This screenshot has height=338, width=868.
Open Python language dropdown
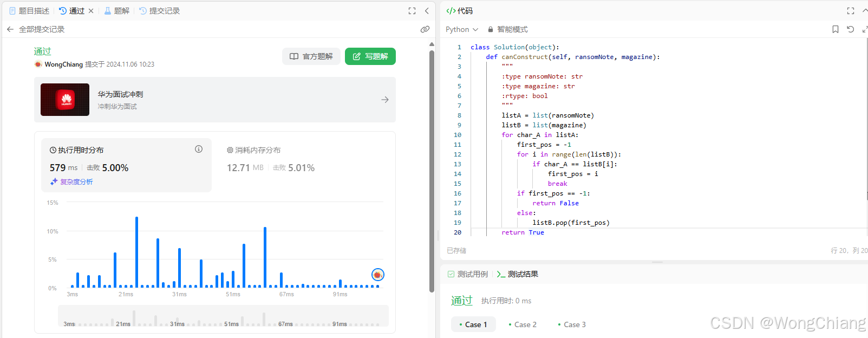(x=462, y=29)
